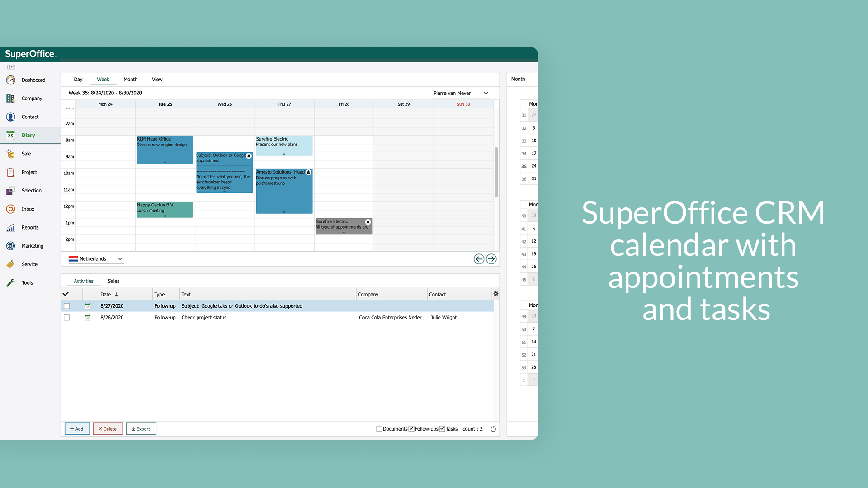Image resolution: width=868 pixels, height=488 pixels.
Task: Open the Contact section
Action: point(30,116)
